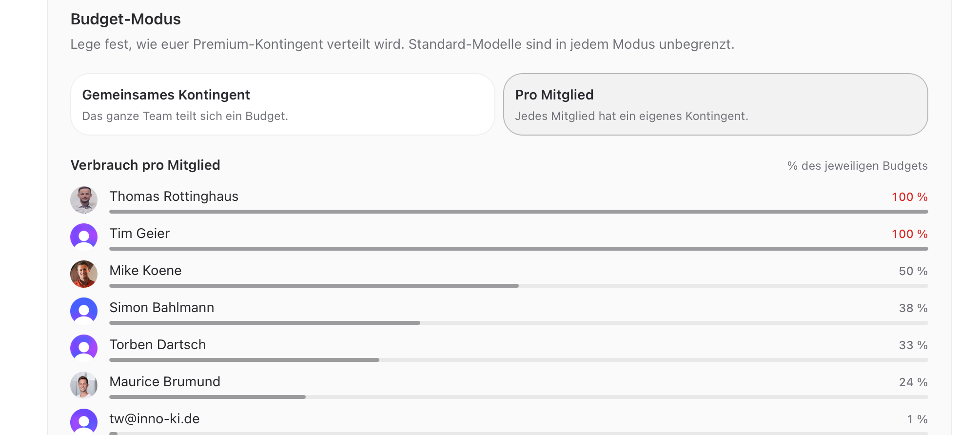Click Simon Bahlmann's usage progress bar

(519, 323)
